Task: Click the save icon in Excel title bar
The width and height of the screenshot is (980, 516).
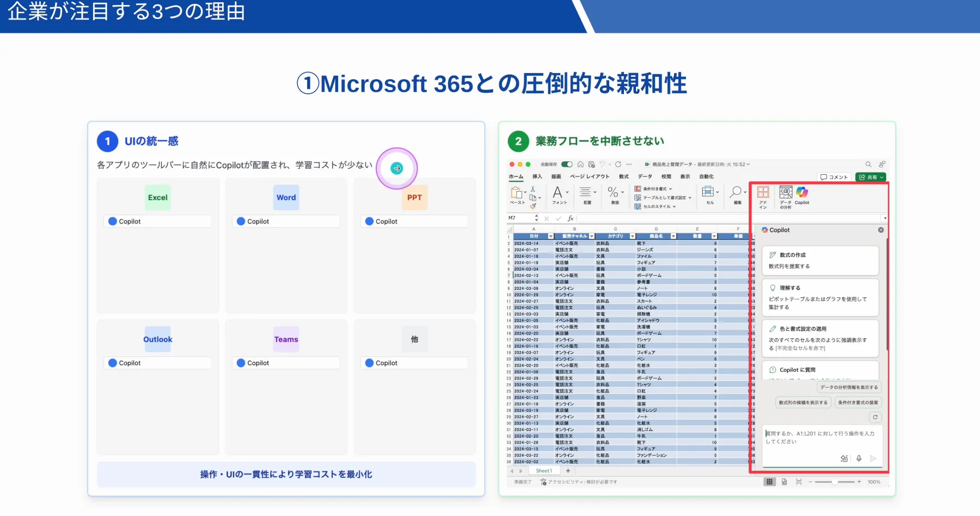Action: coord(591,164)
